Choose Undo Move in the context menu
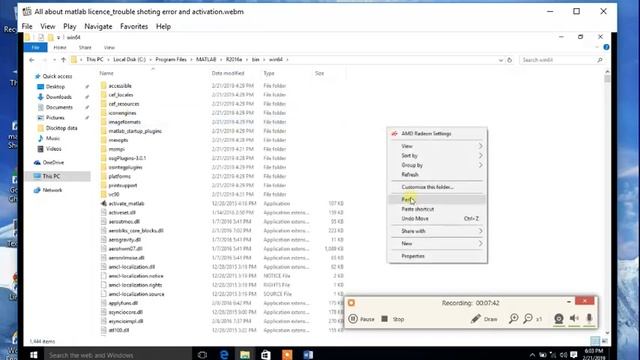 437,219
